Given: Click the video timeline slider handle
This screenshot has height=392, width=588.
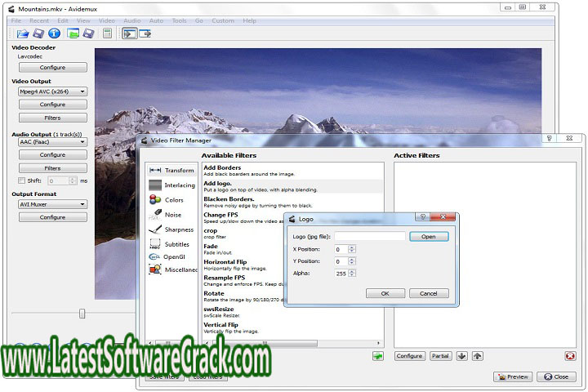Looking at the screenshot, I should (82, 314).
